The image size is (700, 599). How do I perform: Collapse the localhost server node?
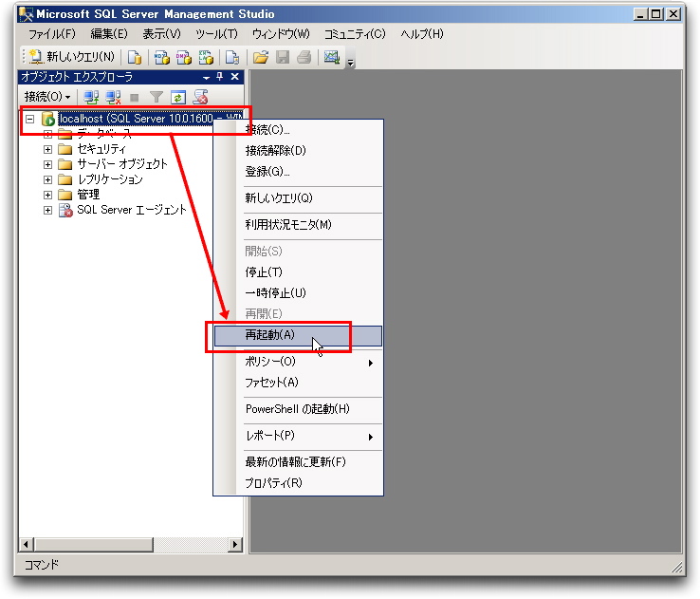30,119
